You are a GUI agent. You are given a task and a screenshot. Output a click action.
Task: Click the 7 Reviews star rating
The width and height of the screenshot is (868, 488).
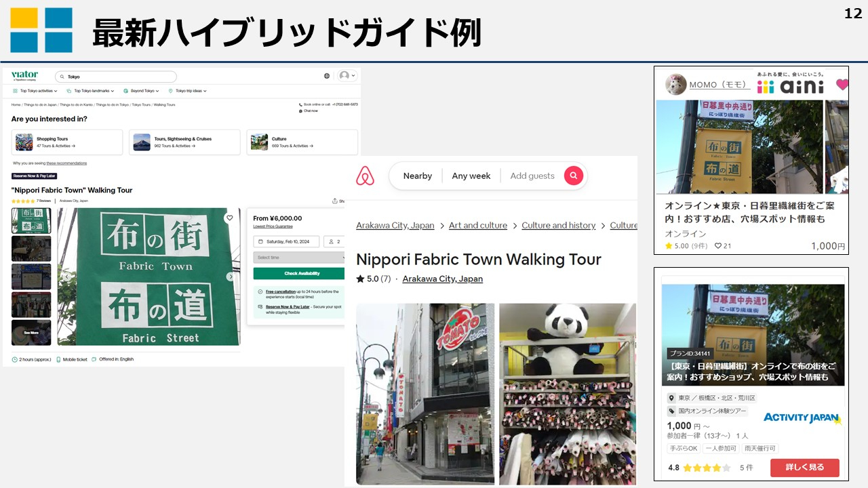(31, 201)
